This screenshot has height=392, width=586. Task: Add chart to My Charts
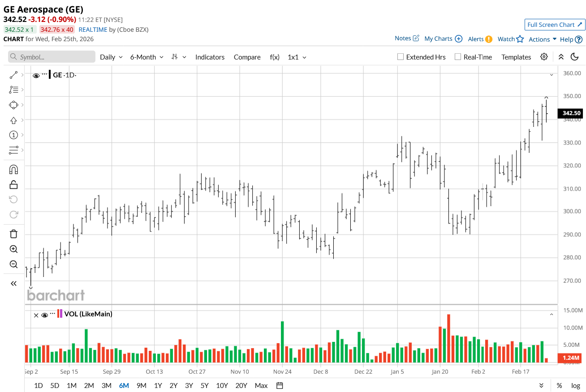[443, 39]
